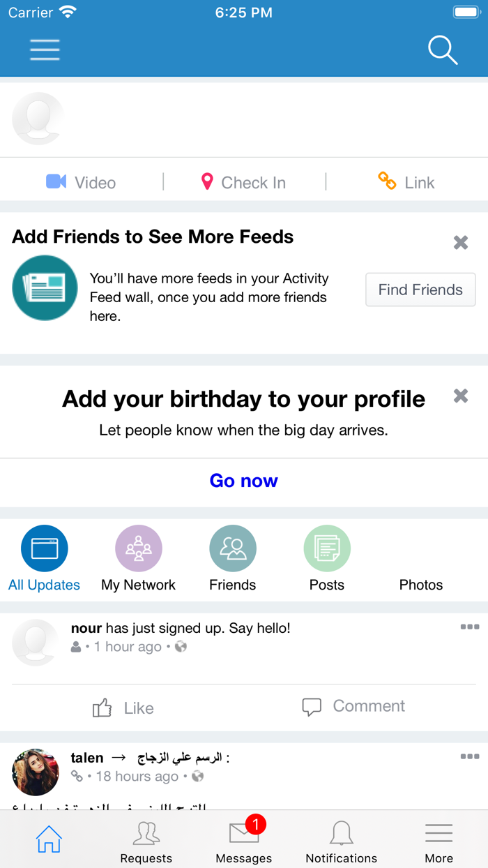Image resolution: width=488 pixels, height=868 pixels.
Task: Tap the search magnifier icon
Action: pyautogui.click(x=442, y=50)
